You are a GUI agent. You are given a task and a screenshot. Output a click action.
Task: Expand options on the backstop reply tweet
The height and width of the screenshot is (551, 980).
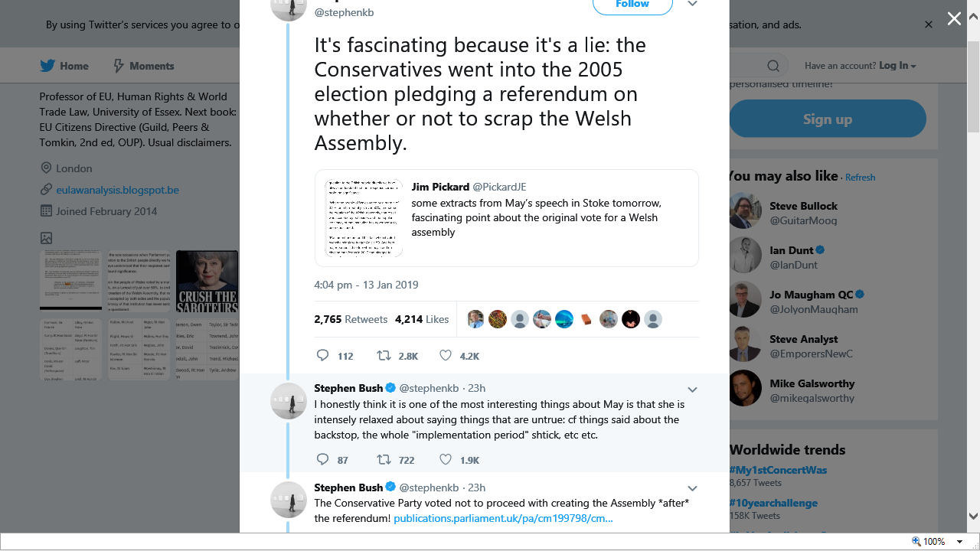pos(692,389)
